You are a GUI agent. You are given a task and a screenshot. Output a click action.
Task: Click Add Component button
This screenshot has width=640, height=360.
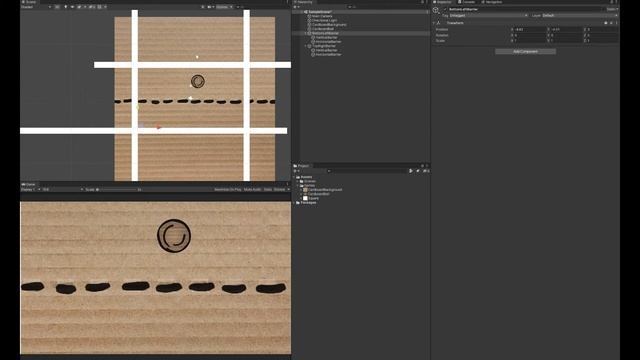pos(525,51)
